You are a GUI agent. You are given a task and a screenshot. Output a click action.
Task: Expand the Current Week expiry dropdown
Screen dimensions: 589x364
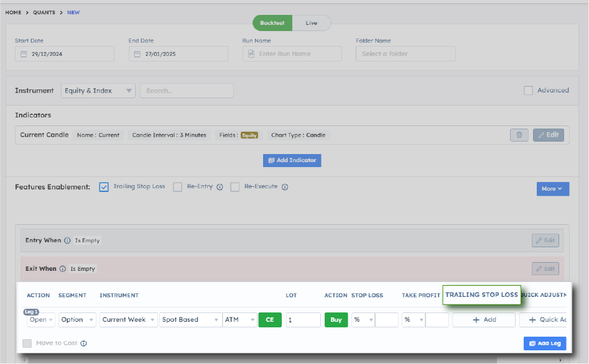point(129,320)
